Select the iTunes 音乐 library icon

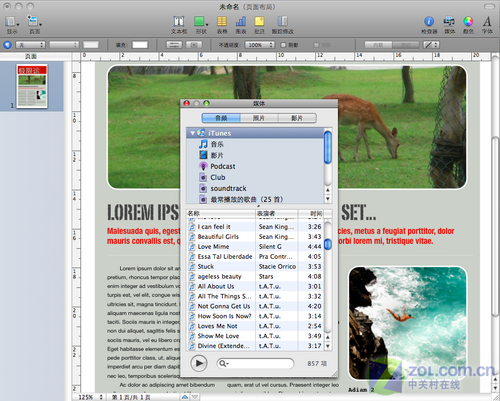pyautogui.click(x=203, y=144)
